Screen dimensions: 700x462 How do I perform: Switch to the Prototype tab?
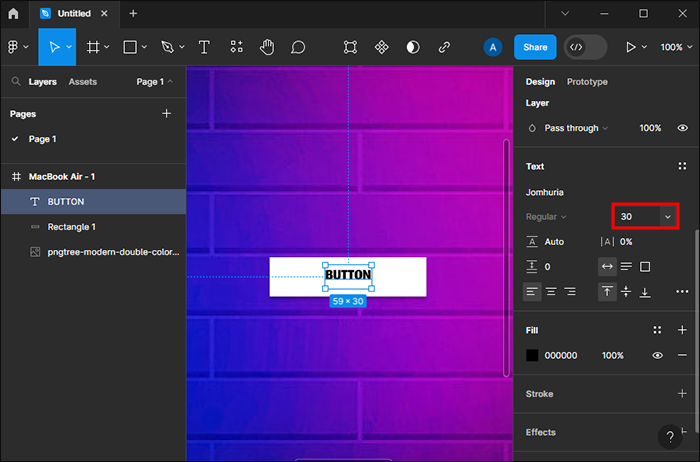pyautogui.click(x=587, y=82)
